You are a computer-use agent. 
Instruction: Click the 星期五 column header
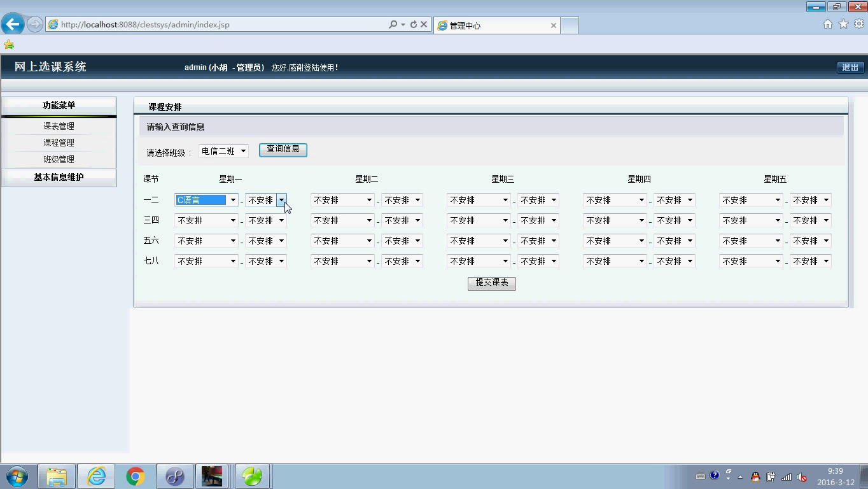(x=775, y=180)
